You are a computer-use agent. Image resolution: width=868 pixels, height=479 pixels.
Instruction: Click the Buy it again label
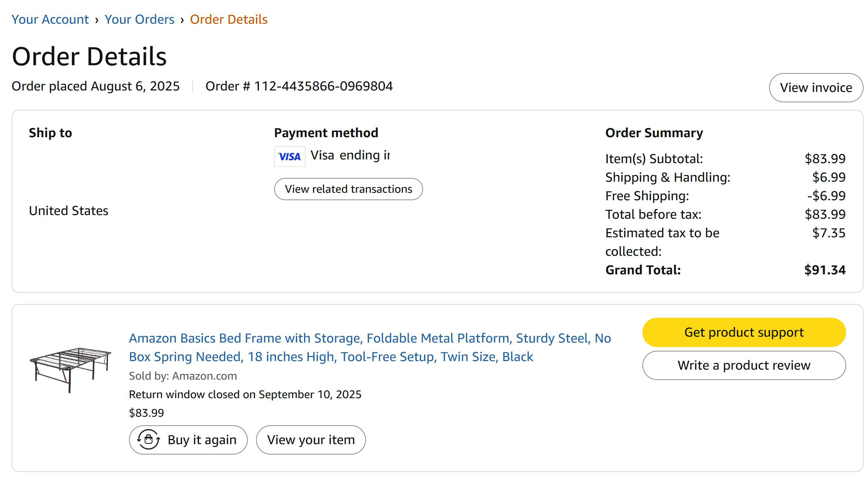coord(202,440)
